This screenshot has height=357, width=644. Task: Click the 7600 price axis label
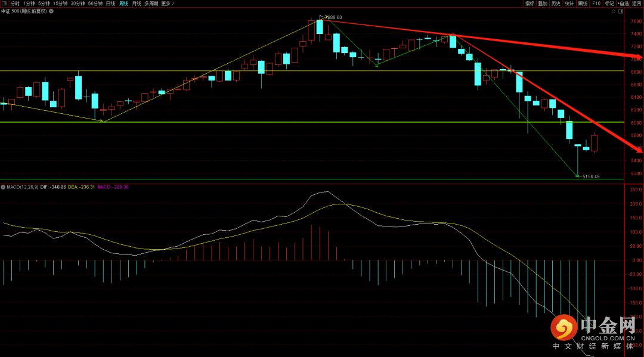point(636,21)
